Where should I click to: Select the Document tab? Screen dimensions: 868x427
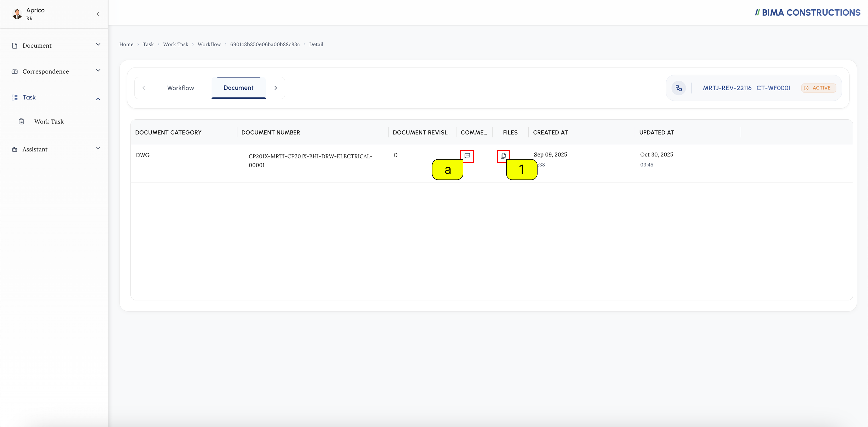tap(238, 88)
